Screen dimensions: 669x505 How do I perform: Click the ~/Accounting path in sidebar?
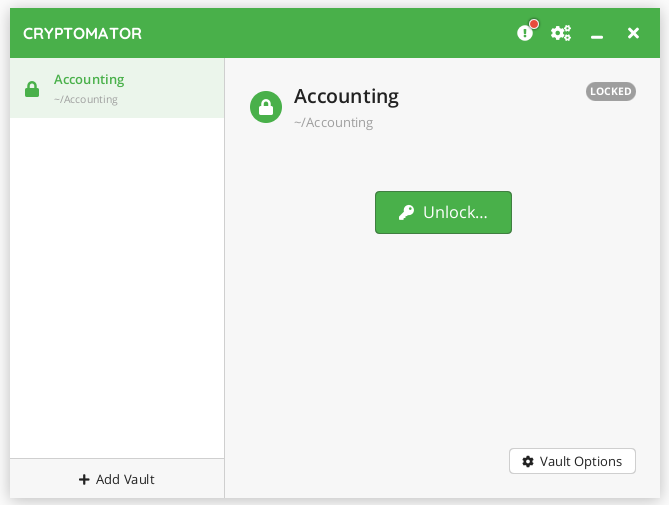click(85, 100)
